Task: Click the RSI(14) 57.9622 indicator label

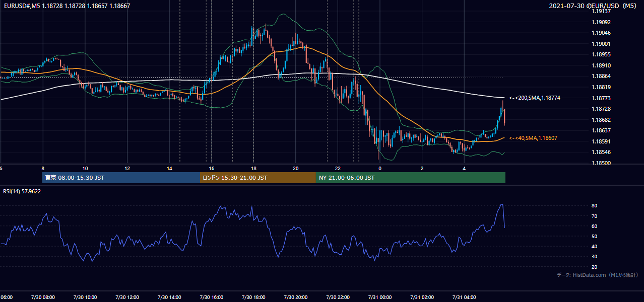Action: 22,191
